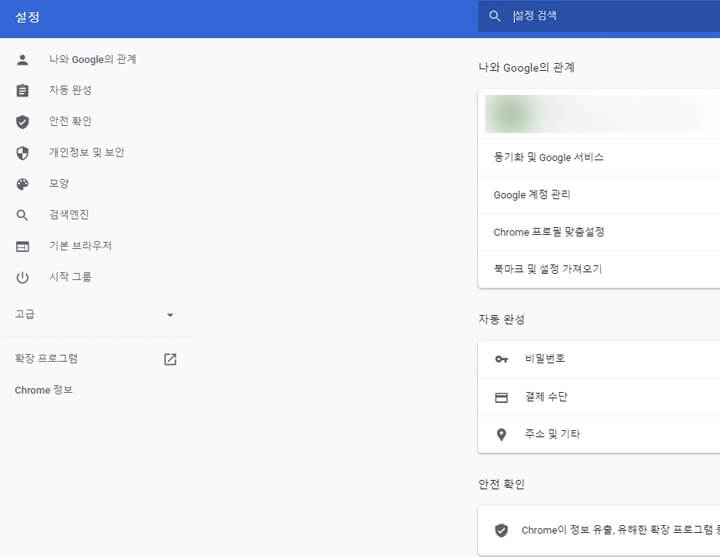This screenshot has height=557, width=720.
Task: Open 개인정보 및 보안 in sidebar menu
Action: click(87, 152)
